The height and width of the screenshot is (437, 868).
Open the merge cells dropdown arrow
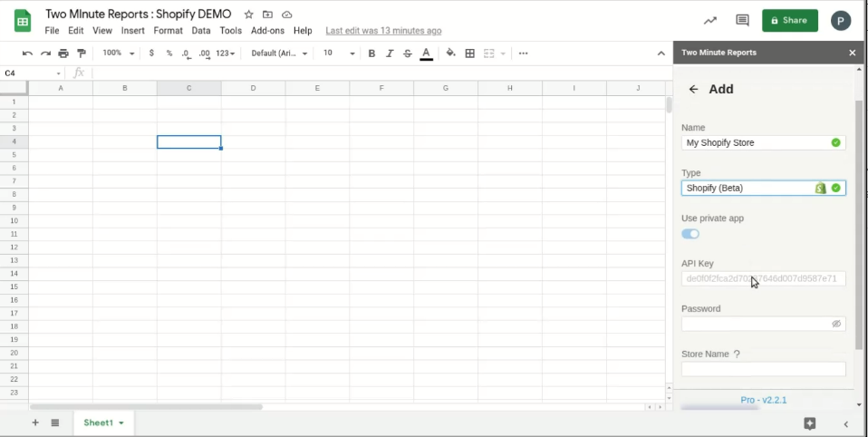(x=503, y=53)
